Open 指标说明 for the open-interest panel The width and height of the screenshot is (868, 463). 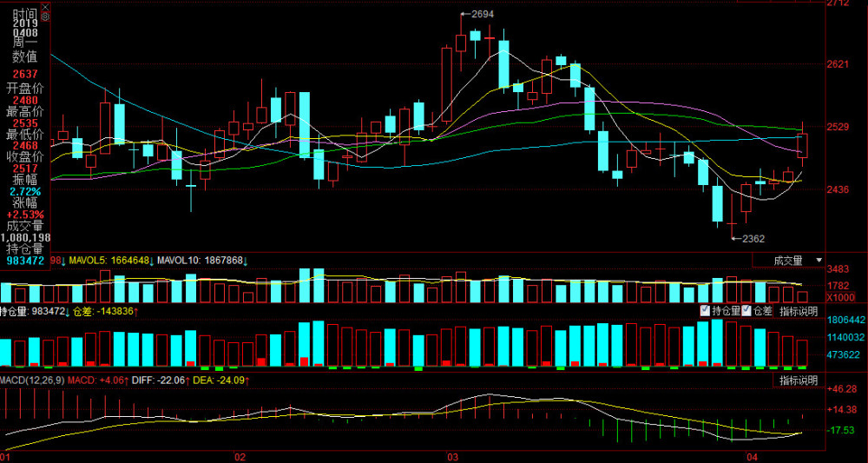pos(799,311)
